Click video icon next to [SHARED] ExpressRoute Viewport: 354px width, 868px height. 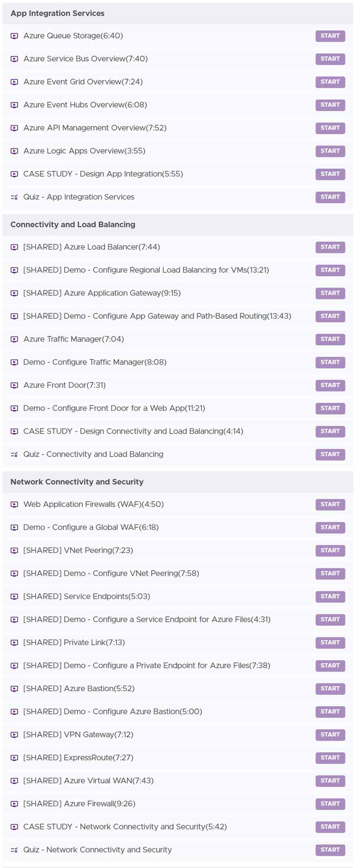pos(15,758)
